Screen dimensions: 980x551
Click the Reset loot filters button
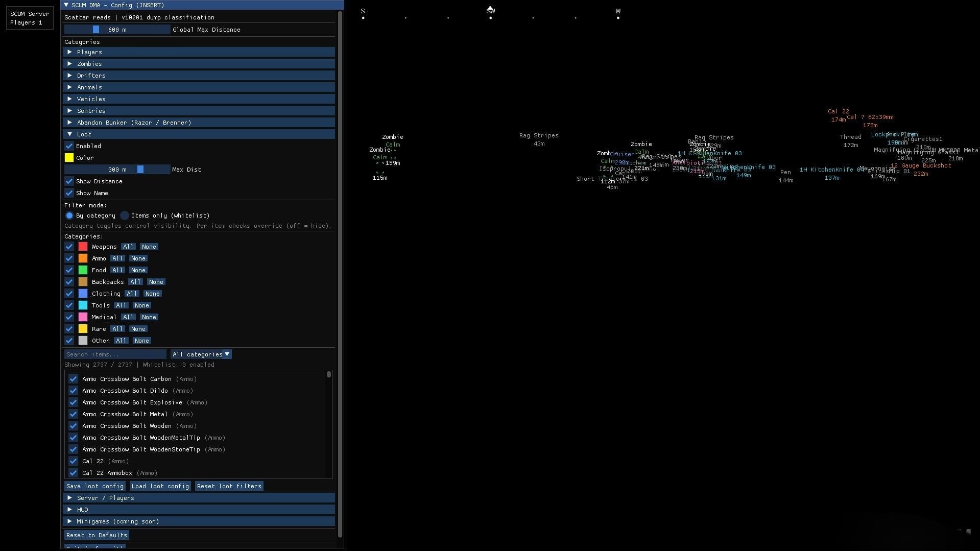[229, 486]
